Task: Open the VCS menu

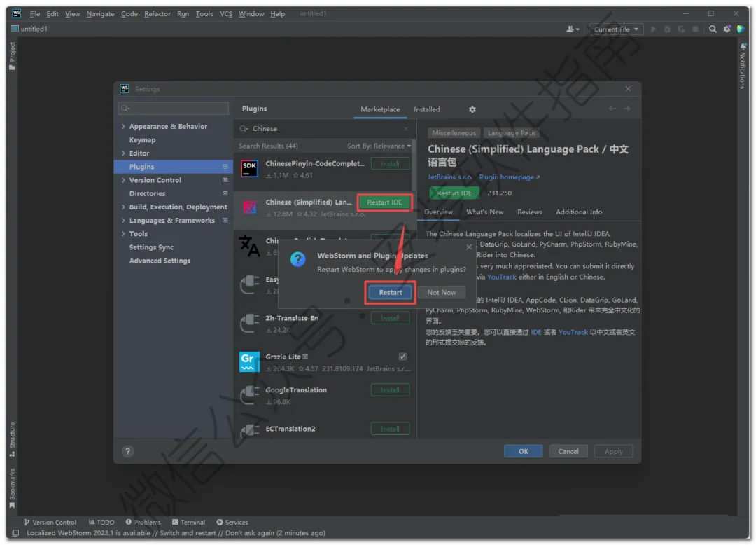Action: pos(226,13)
